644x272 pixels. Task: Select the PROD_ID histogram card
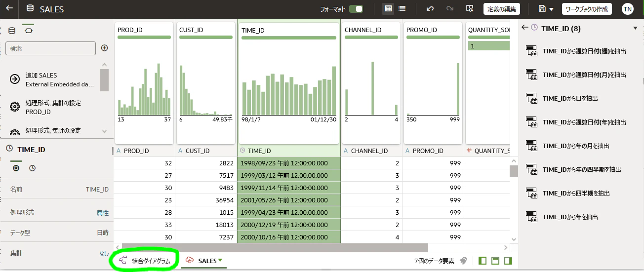[x=144, y=82]
